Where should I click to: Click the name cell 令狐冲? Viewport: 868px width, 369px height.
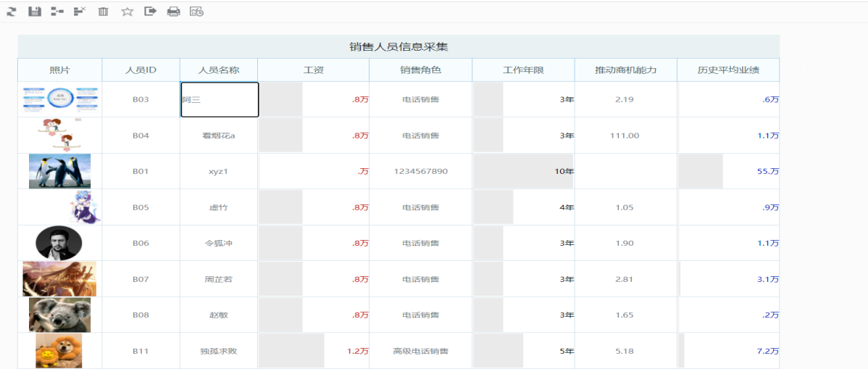pos(219,244)
